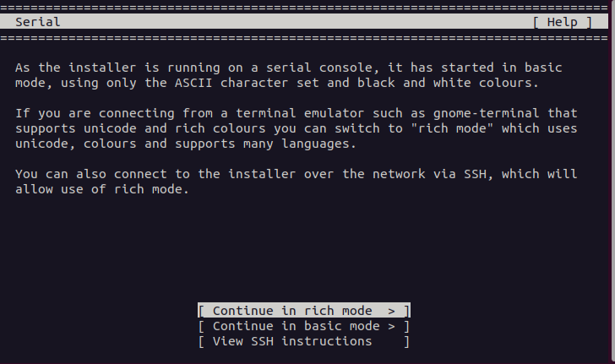Click the paragraph starting "You can also connect"
The width and height of the screenshot is (615, 364).
296,181
